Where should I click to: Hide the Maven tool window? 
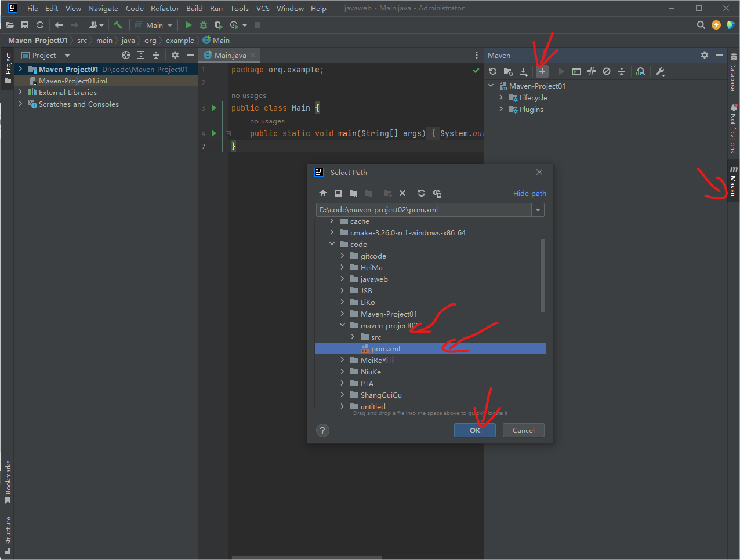(720, 55)
